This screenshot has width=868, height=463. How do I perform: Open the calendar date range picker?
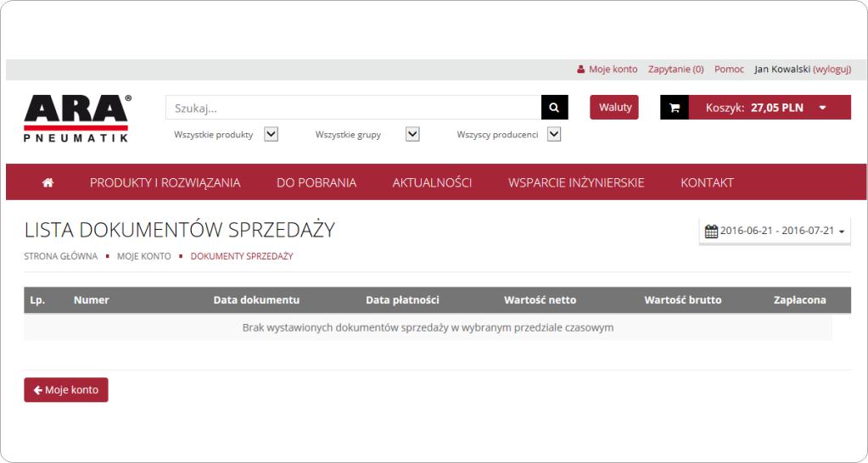(x=774, y=231)
